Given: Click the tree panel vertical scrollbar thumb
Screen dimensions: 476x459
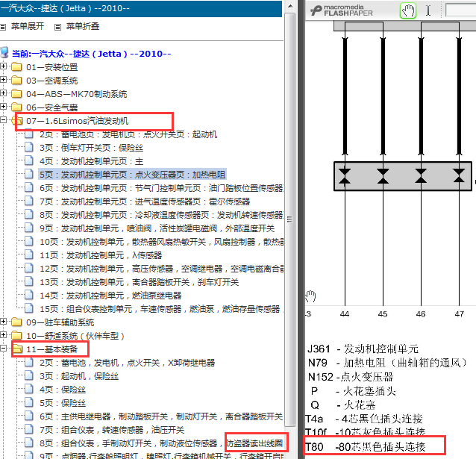Looking at the screenshot, I should point(290,219).
